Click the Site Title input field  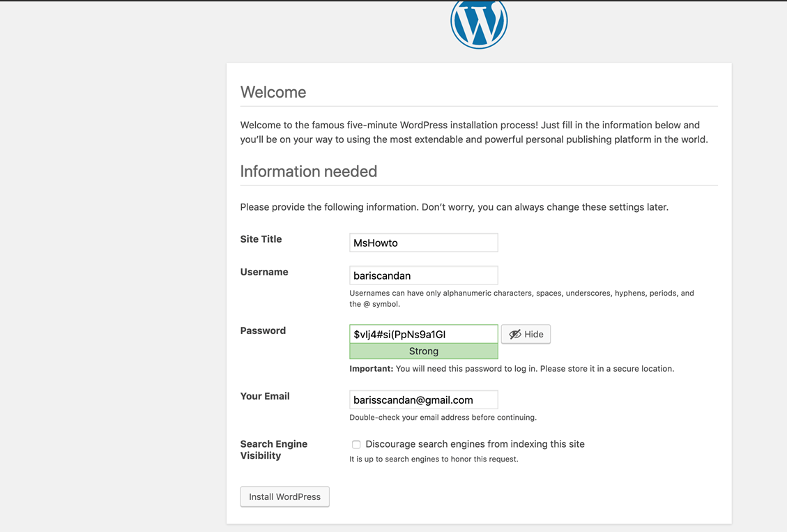pyautogui.click(x=424, y=243)
